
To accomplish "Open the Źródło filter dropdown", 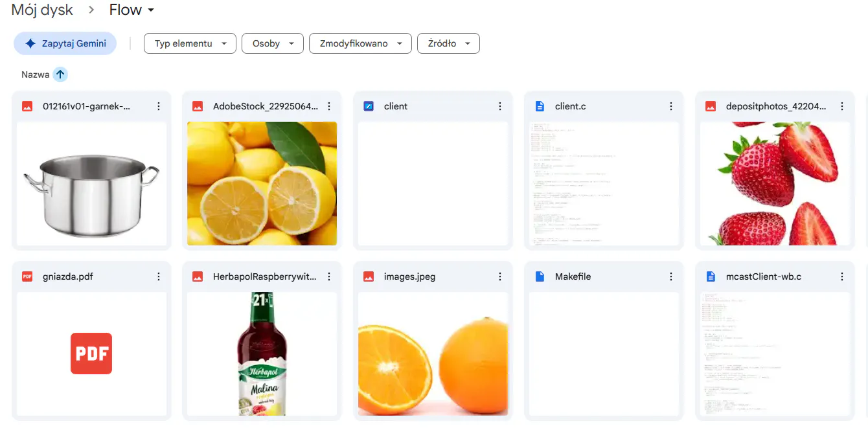I will [x=448, y=43].
